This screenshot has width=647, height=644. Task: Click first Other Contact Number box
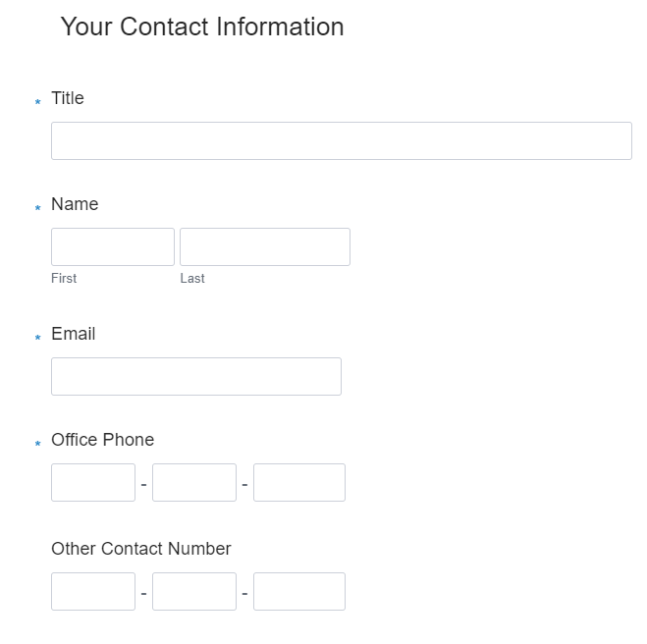click(x=93, y=591)
